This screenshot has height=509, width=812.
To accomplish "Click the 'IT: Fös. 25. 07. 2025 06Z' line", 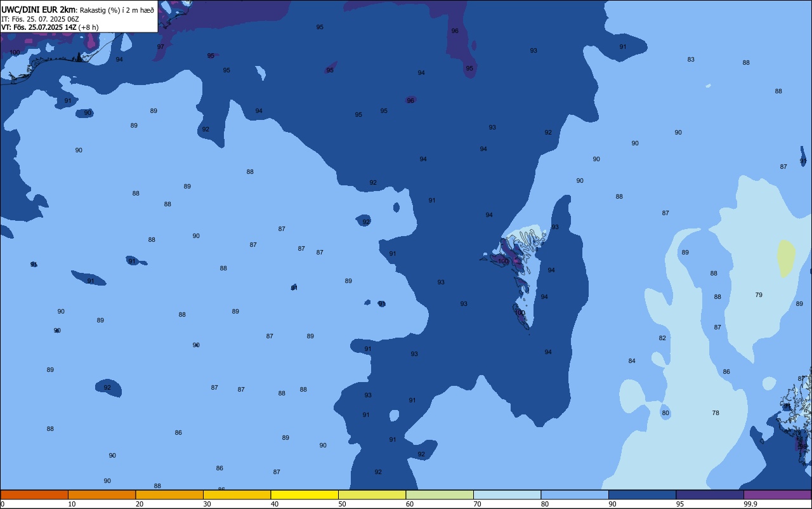I will 40,19.
